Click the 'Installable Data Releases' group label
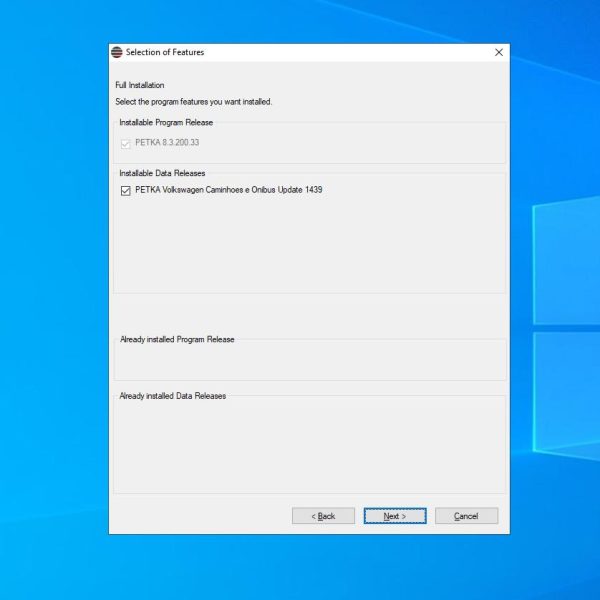The image size is (600, 600). coord(162,173)
